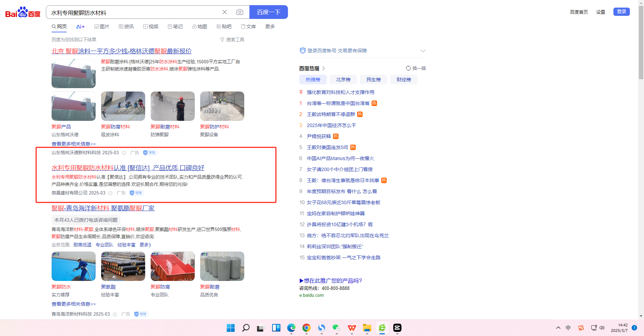Expand the 登录百度帐号 notice chevron
The width and height of the screenshot is (644, 336).
coord(423,51)
